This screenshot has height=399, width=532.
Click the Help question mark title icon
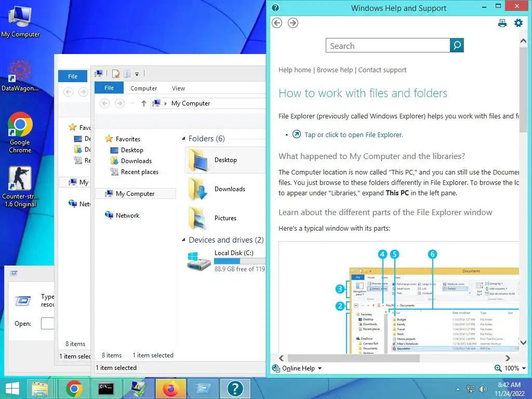(x=275, y=8)
